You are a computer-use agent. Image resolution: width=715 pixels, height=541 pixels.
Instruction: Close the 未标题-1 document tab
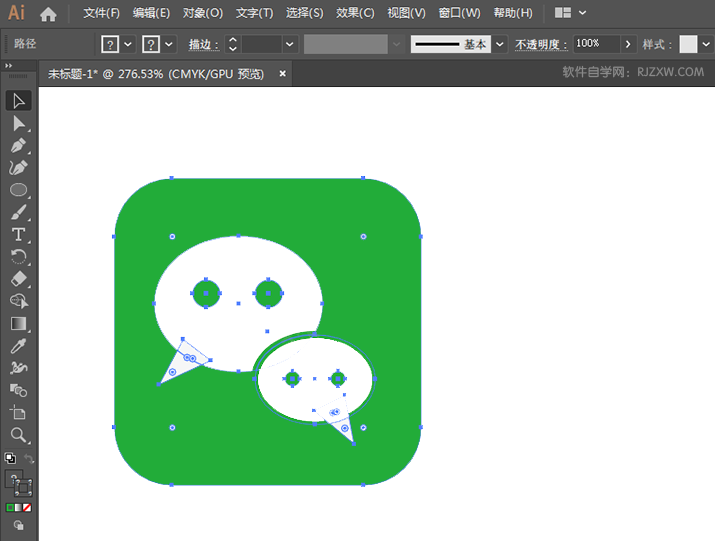click(283, 73)
